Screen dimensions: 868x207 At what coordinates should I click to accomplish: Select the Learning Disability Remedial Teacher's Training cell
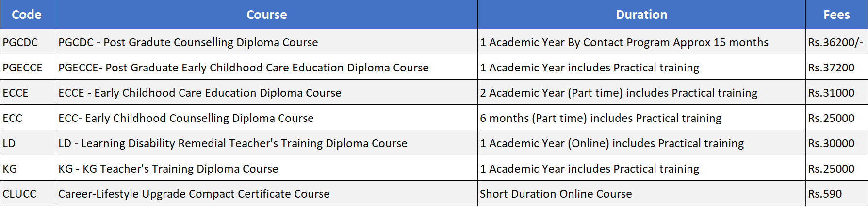point(233,143)
